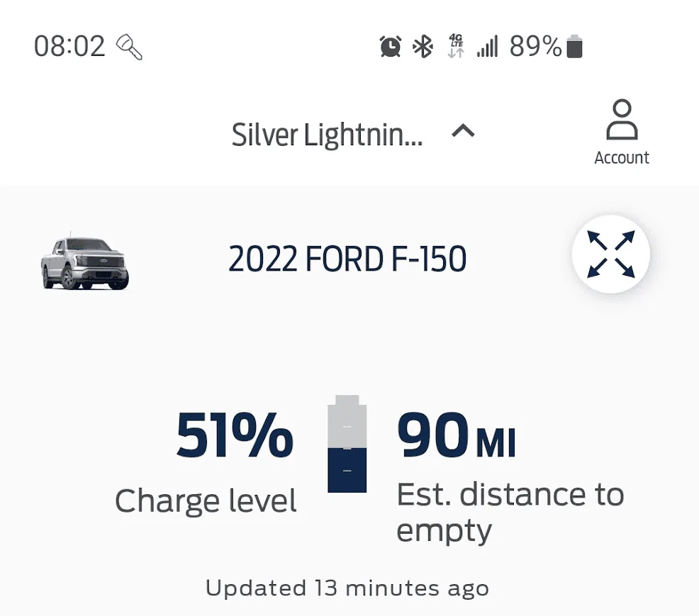Tap the 08:02 clock time

point(69,47)
